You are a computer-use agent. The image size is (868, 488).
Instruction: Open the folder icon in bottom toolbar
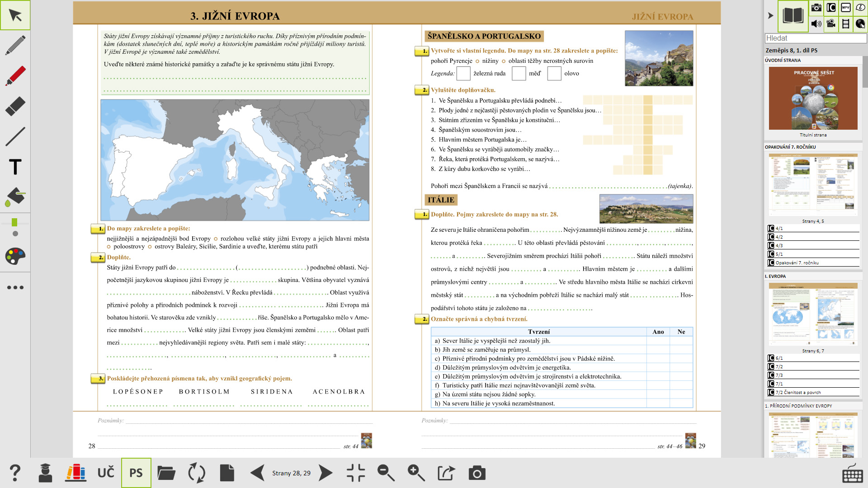click(x=166, y=473)
